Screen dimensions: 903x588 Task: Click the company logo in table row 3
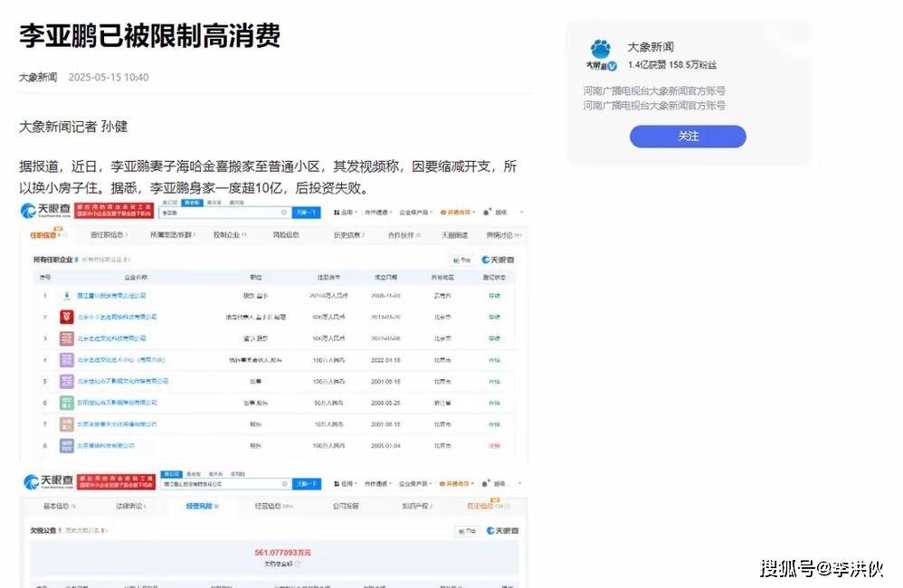67,338
